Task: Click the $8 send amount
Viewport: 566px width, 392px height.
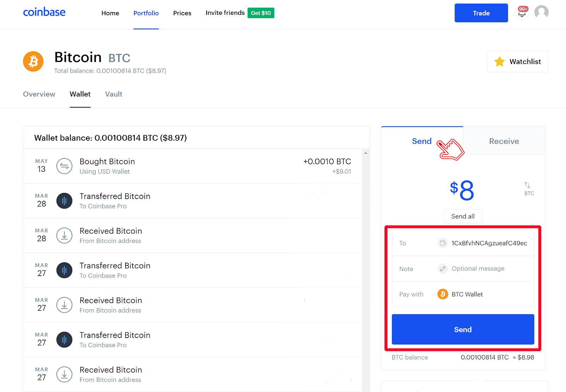Action: click(462, 190)
